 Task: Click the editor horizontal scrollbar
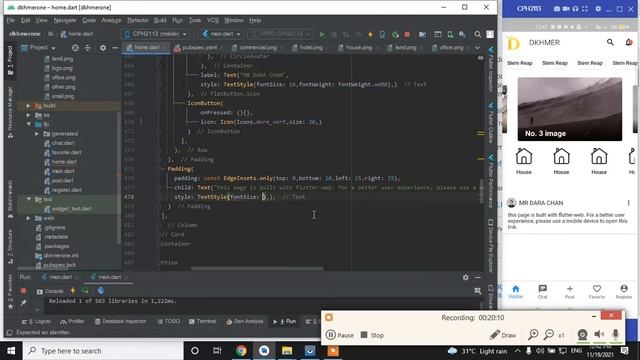click(x=257, y=269)
